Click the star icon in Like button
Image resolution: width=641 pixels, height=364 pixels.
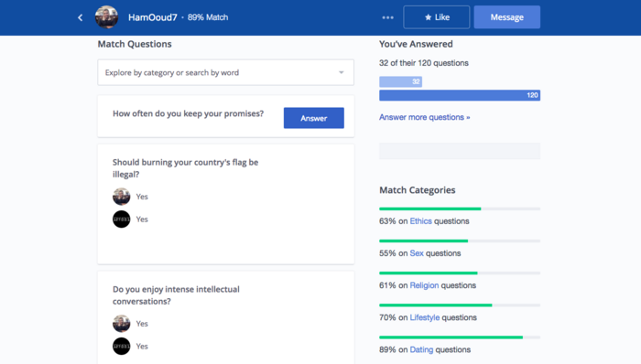428,17
